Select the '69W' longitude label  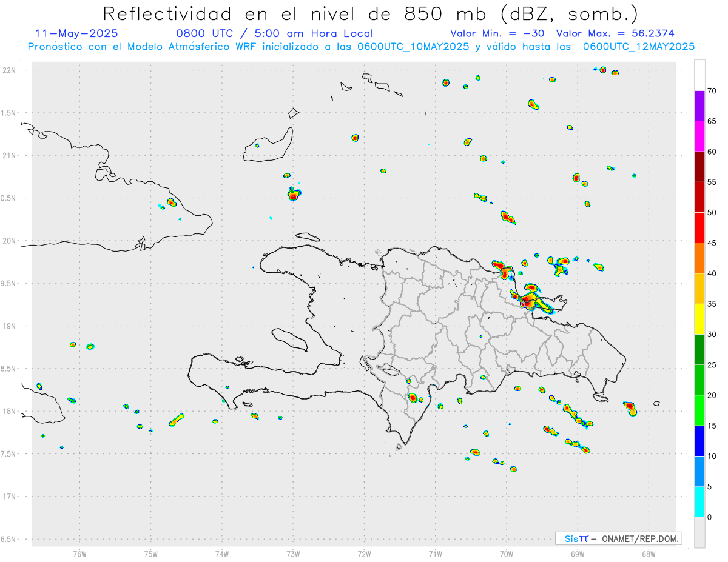pyautogui.click(x=577, y=554)
